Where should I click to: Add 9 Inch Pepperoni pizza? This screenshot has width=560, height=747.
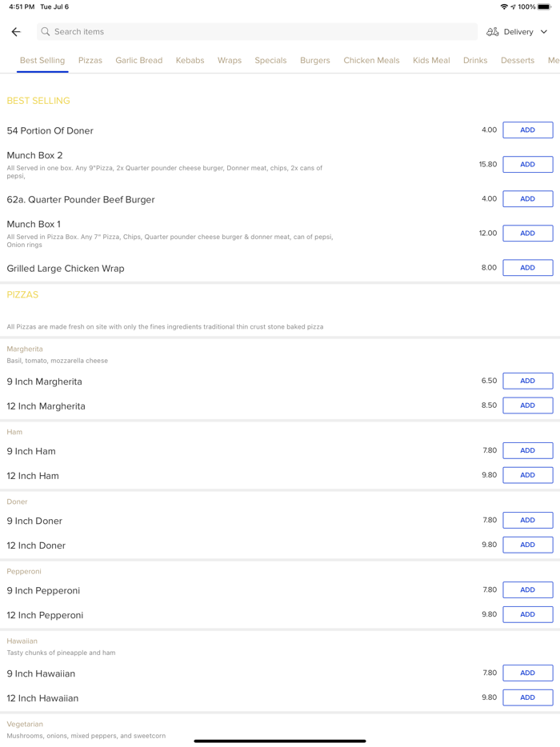point(527,590)
